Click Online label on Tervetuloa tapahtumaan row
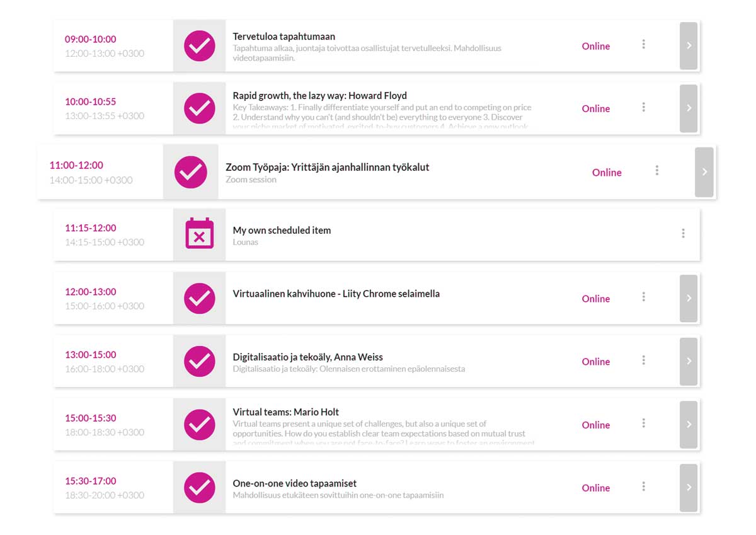Viewport: 756px width, 535px height. 596,46
